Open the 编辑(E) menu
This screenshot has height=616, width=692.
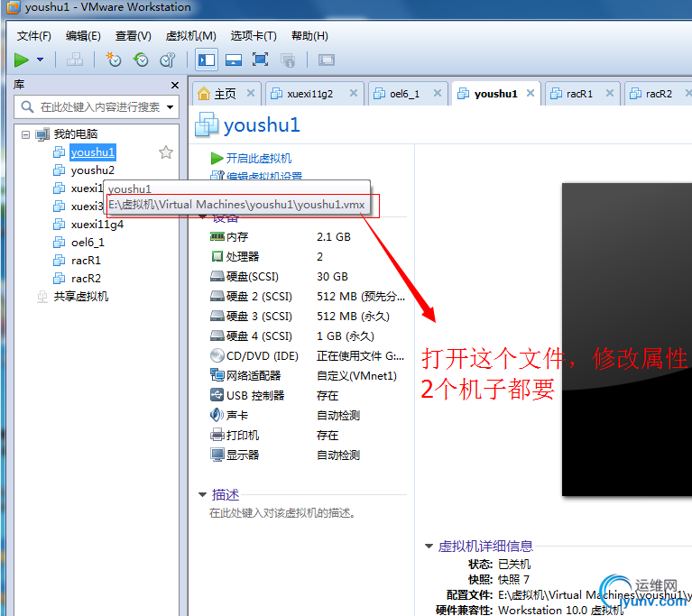pos(83,36)
